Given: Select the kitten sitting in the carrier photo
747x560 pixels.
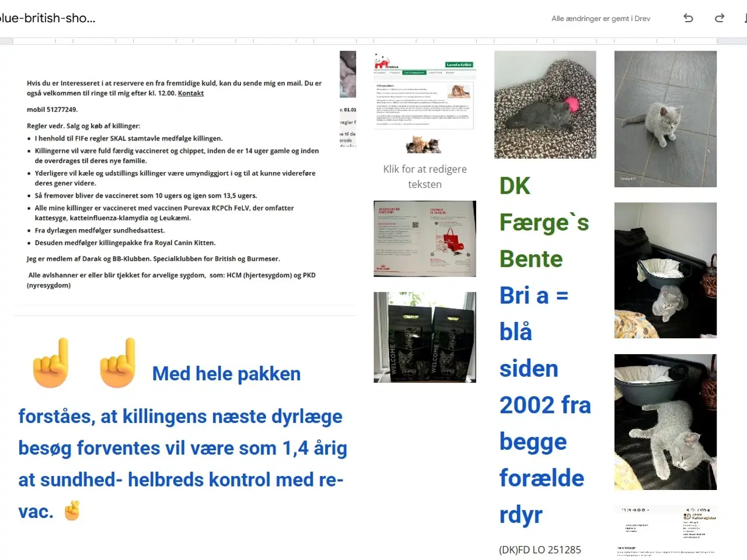Looking at the screenshot, I should coord(665,270).
